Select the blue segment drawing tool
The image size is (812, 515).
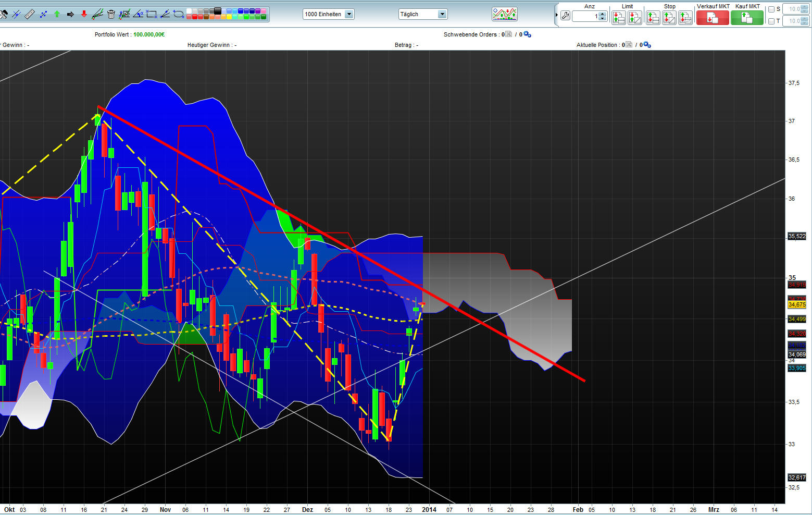pos(43,14)
